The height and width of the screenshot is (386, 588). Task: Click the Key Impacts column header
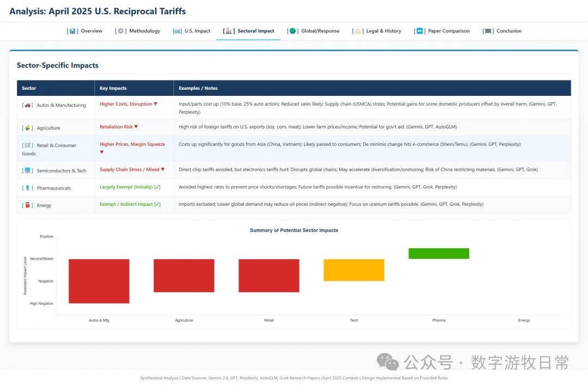[x=113, y=88]
